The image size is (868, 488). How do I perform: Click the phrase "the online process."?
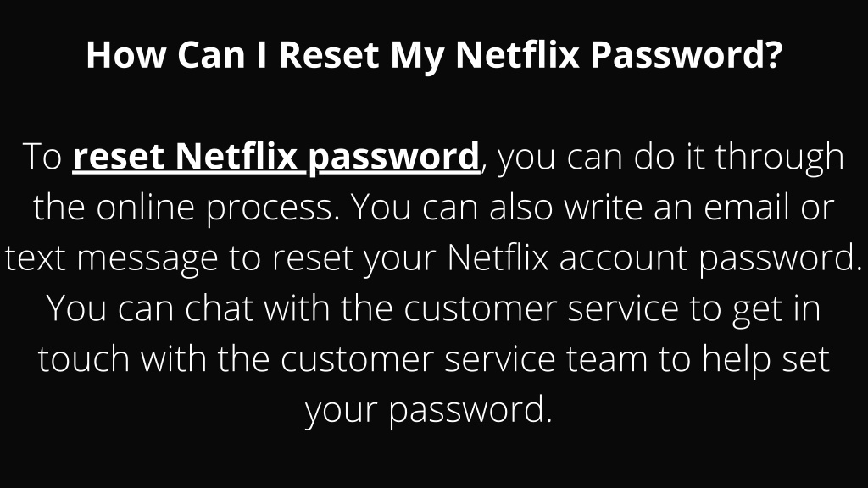point(186,208)
